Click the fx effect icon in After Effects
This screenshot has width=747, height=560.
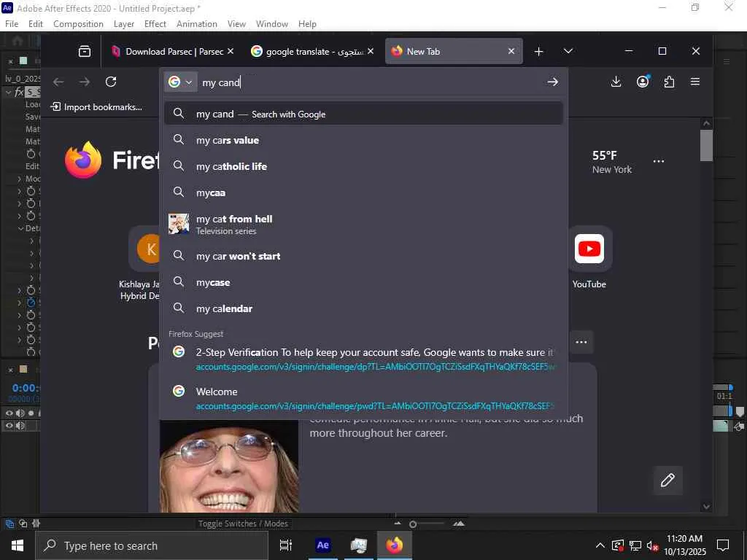[x=20, y=92]
